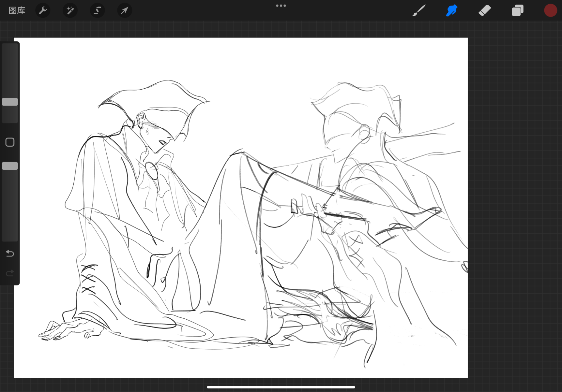This screenshot has width=562, height=392.
Task: Click the brush size slider handle
Action: click(10, 102)
